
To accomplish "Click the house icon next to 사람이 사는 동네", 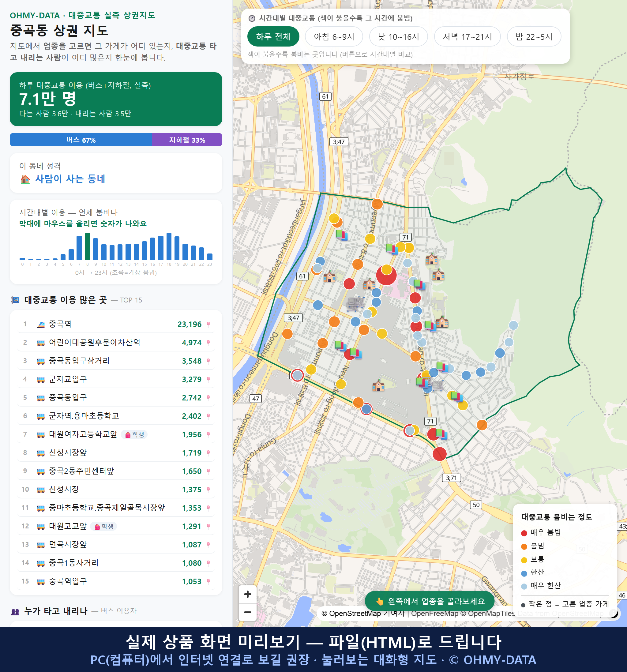I will point(25,179).
